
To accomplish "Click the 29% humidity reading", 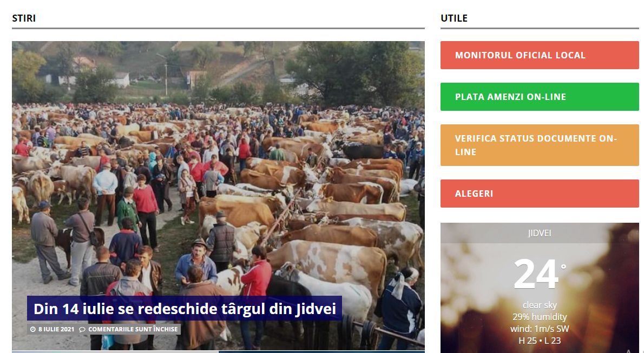I will (x=539, y=317).
